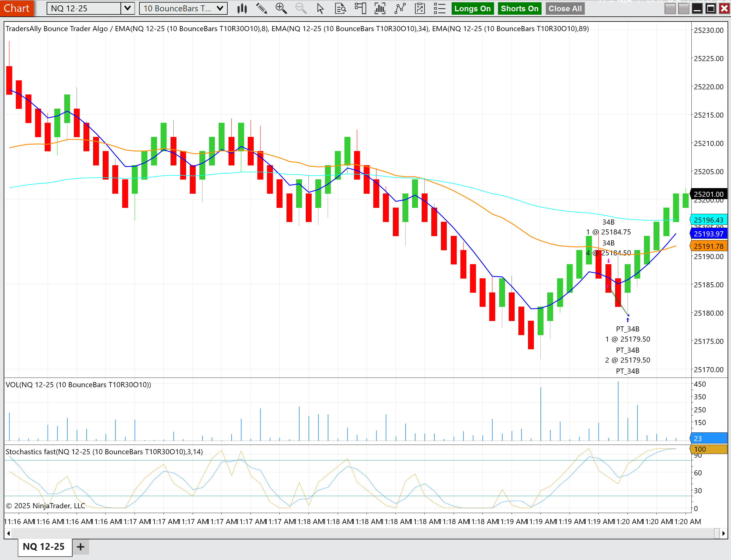Open the indicators bar-chart icon

[380, 9]
